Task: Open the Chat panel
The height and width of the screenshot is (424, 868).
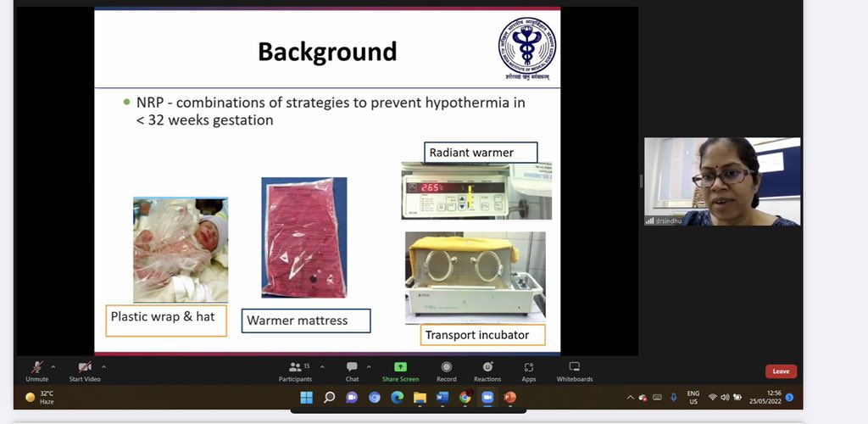Action: coord(352,371)
